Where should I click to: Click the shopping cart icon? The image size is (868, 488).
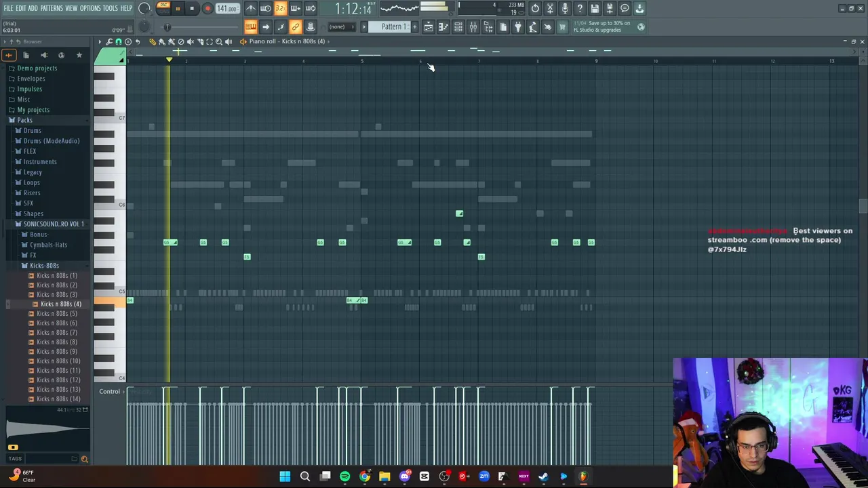pos(561,27)
